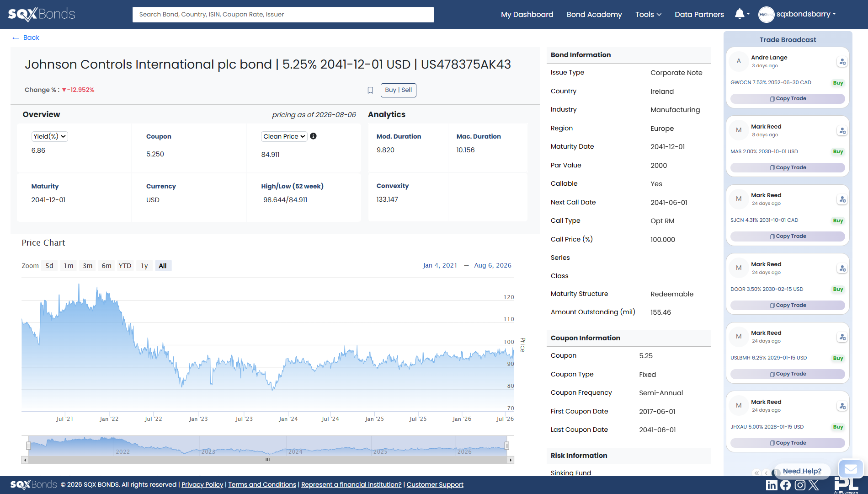Click the MAS 2.00% 2030-10-01 USD bond

coord(764,151)
